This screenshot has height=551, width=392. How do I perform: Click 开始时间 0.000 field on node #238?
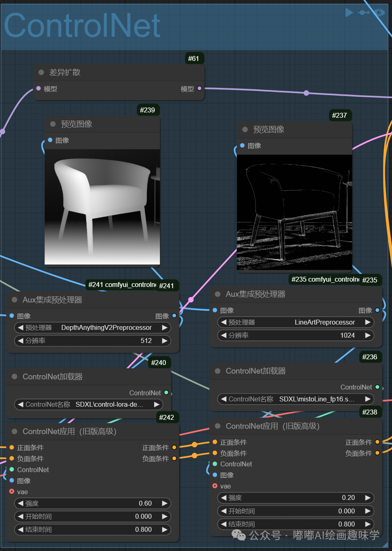[x=296, y=511]
